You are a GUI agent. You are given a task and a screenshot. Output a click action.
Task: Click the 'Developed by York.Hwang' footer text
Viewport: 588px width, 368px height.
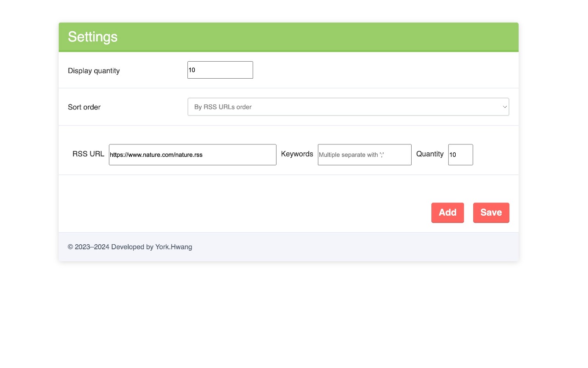pyautogui.click(x=152, y=247)
